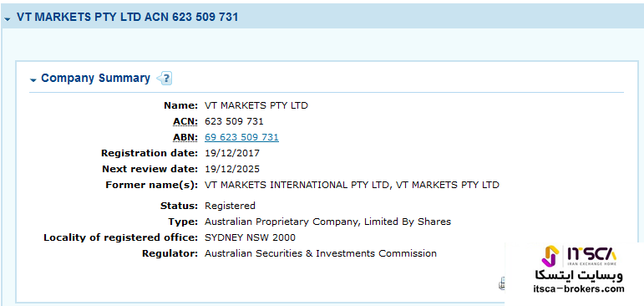Click locality value SYDNEY NSW 2000

click(x=250, y=237)
